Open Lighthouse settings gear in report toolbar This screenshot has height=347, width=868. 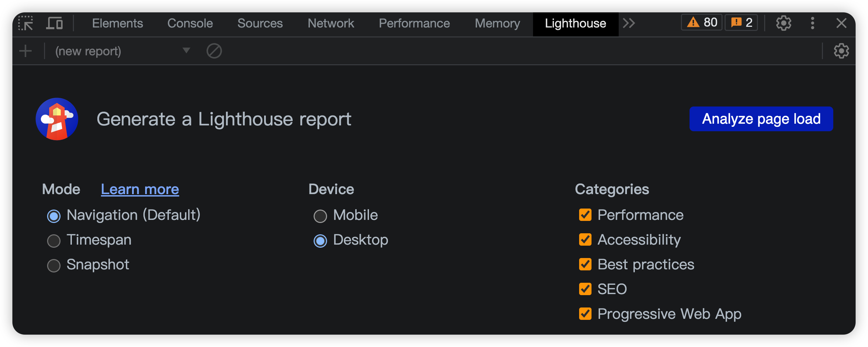tap(841, 51)
